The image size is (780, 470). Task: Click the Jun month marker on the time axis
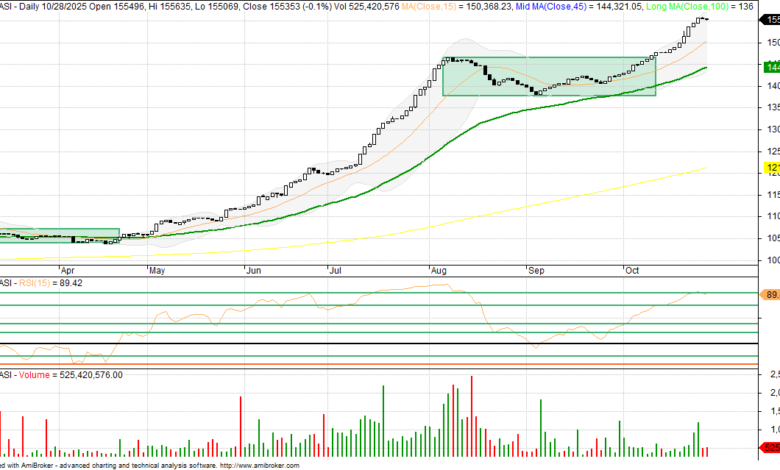click(x=254, y=270)
